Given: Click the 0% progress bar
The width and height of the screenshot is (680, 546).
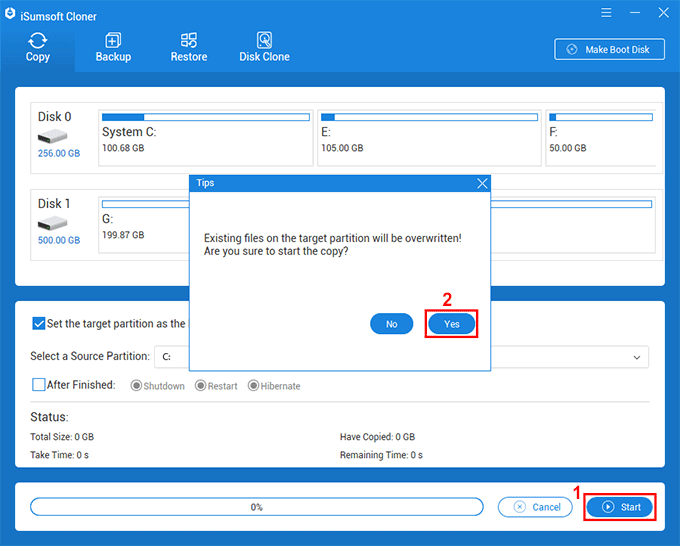Looking at the screenshot, I should 257,507.
